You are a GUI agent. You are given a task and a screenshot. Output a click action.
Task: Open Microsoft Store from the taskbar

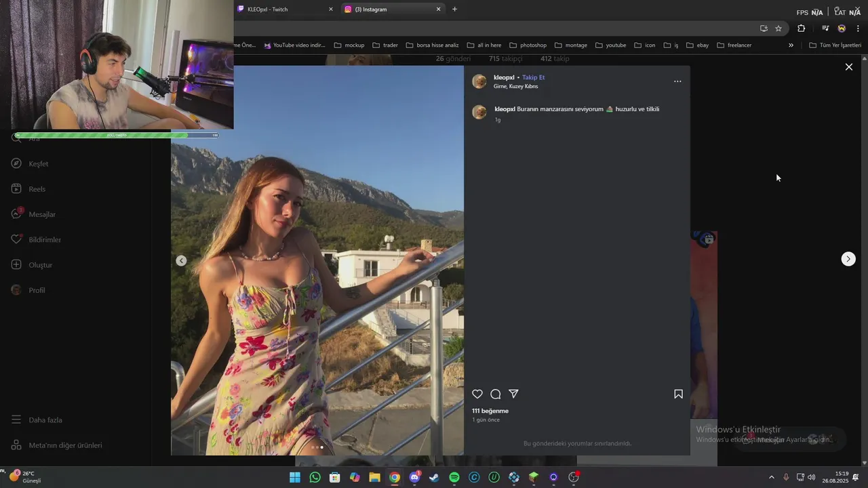(334, 477)
